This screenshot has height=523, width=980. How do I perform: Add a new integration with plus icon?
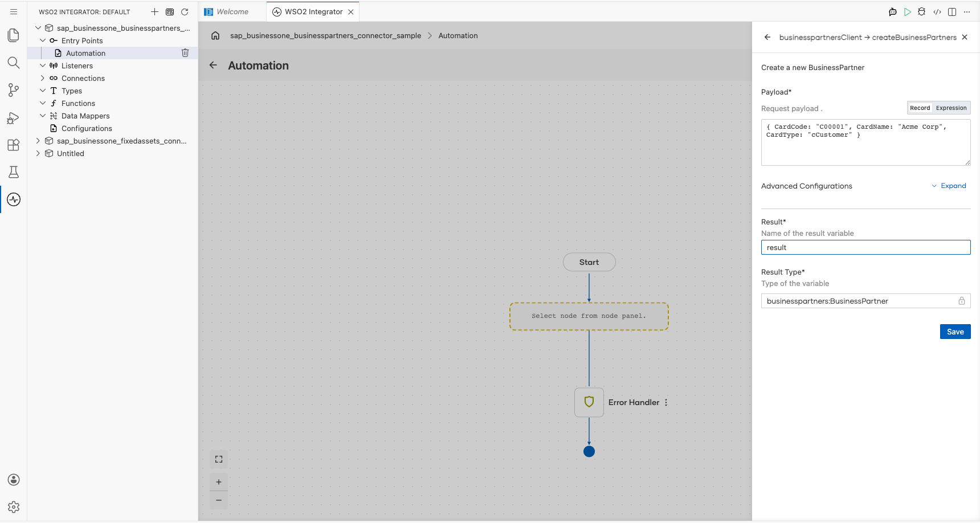click(154, 12)
